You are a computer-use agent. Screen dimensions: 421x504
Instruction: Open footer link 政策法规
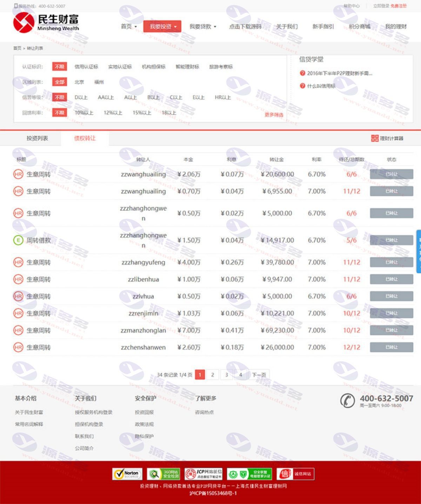tap(144, 424)
